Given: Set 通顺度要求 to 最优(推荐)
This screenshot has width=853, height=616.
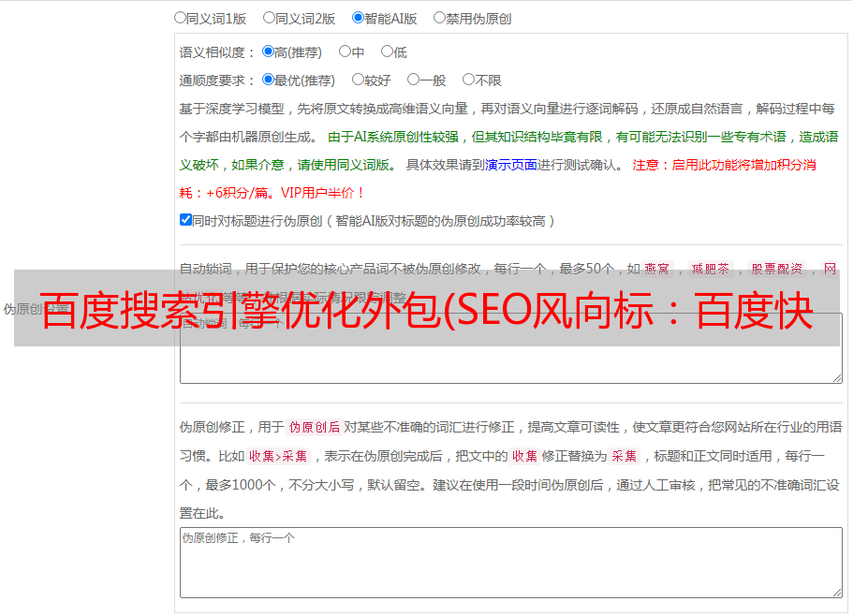Looking at the screenshot, I should point(268,80).
